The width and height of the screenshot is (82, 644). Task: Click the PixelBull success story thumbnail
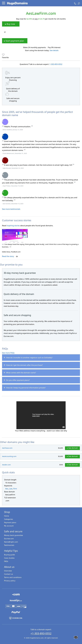(15, 235)
